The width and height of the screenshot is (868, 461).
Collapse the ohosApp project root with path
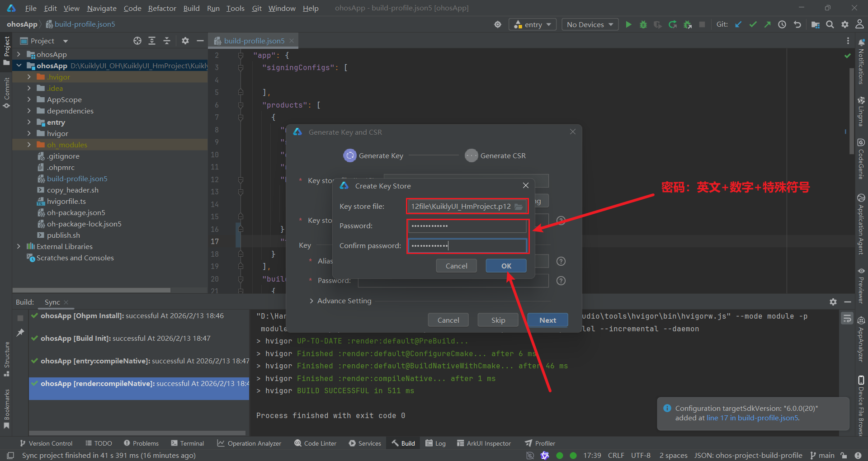click(19, 66)
